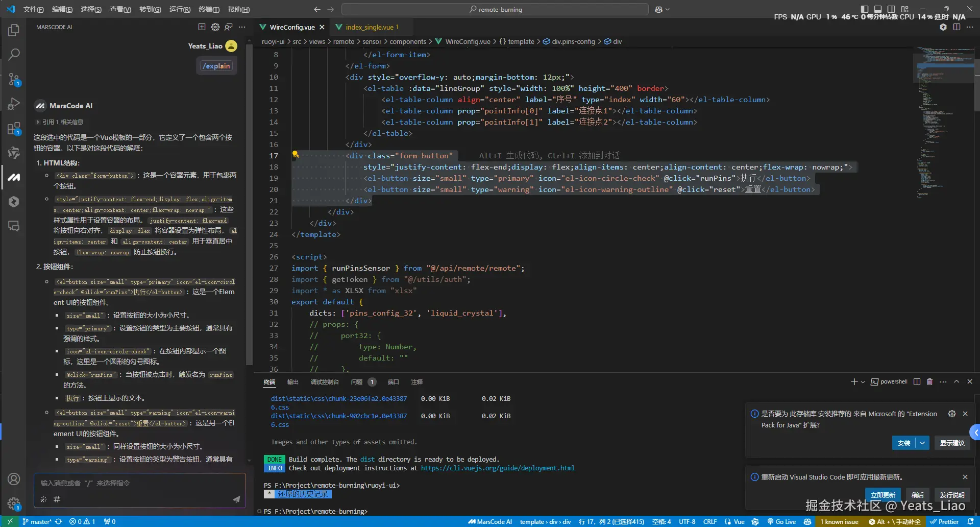Toggle the primary side bar layout button
980x527 pixels.
tap(864, 9)
